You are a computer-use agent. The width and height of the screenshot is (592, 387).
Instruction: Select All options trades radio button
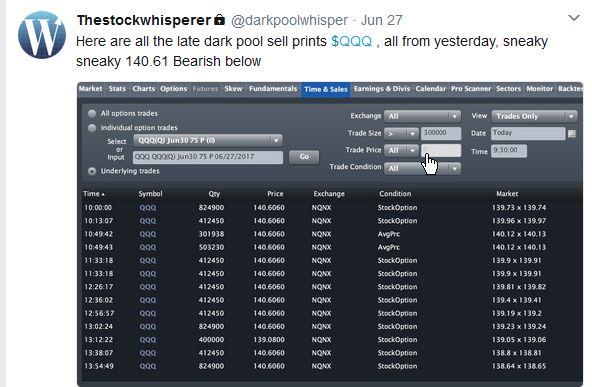[92, 113]
